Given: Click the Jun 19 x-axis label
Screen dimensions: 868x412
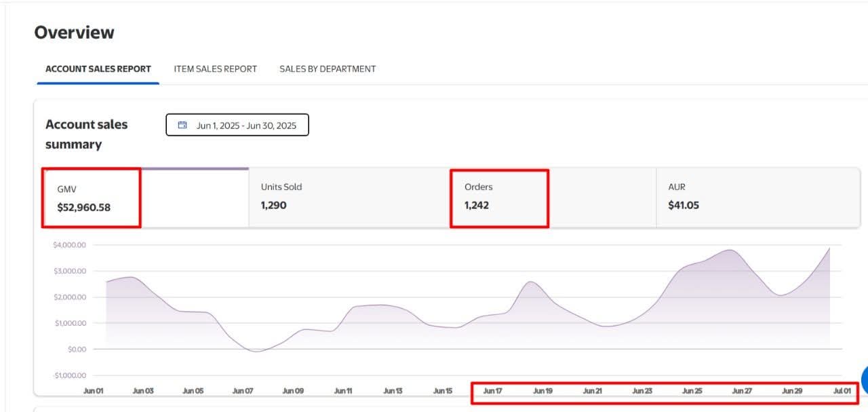Looking at the screenshot, I should click(x=542, y=391).
